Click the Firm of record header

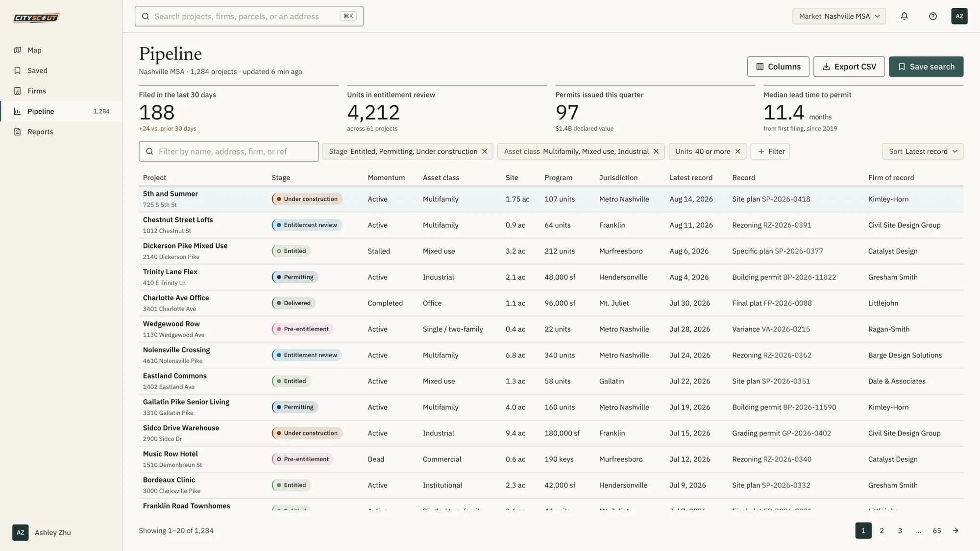click(x=891, y=178)
